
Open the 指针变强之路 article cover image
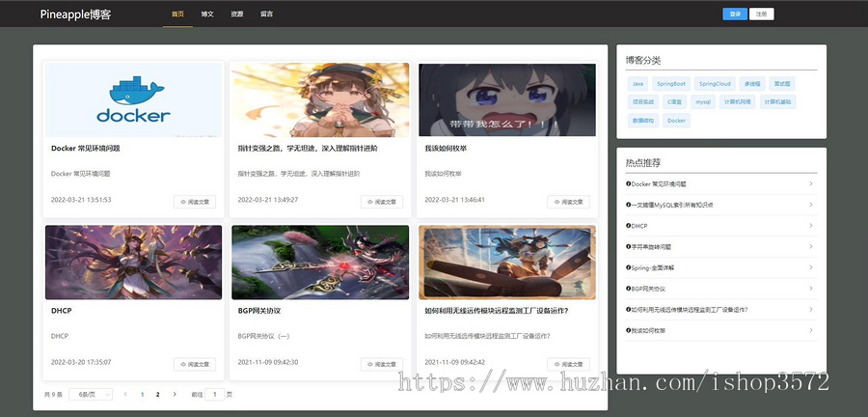coord(320,99)
